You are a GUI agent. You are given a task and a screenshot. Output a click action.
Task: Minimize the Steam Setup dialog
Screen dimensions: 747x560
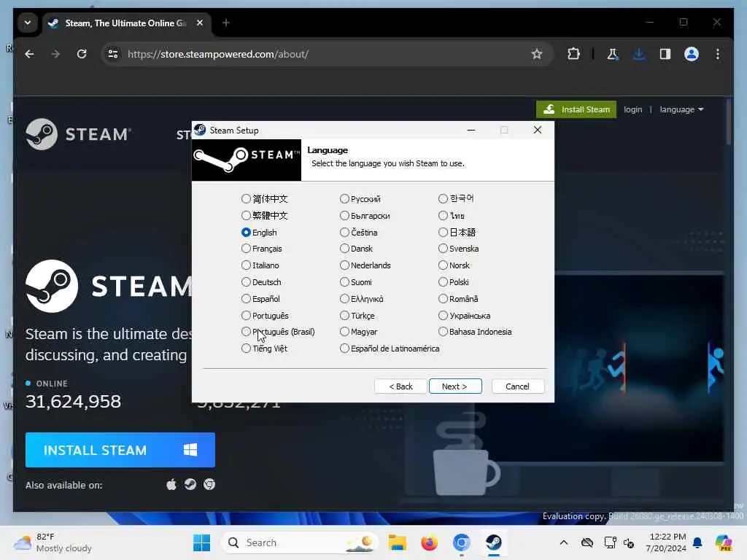(471, 130)
